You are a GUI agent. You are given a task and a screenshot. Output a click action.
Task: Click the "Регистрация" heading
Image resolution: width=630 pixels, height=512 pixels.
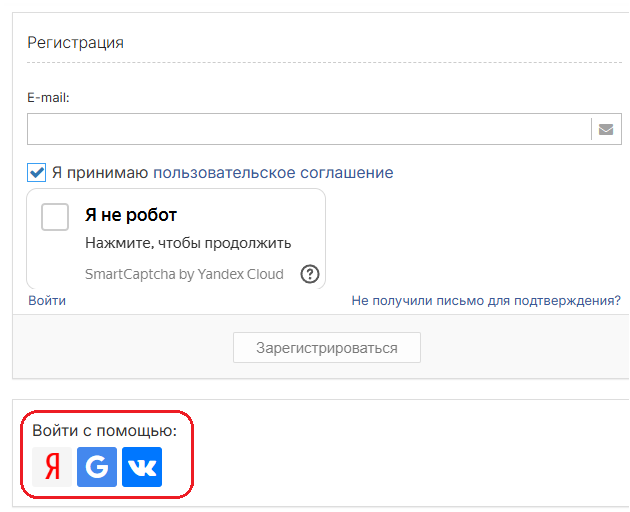point(76,42)
